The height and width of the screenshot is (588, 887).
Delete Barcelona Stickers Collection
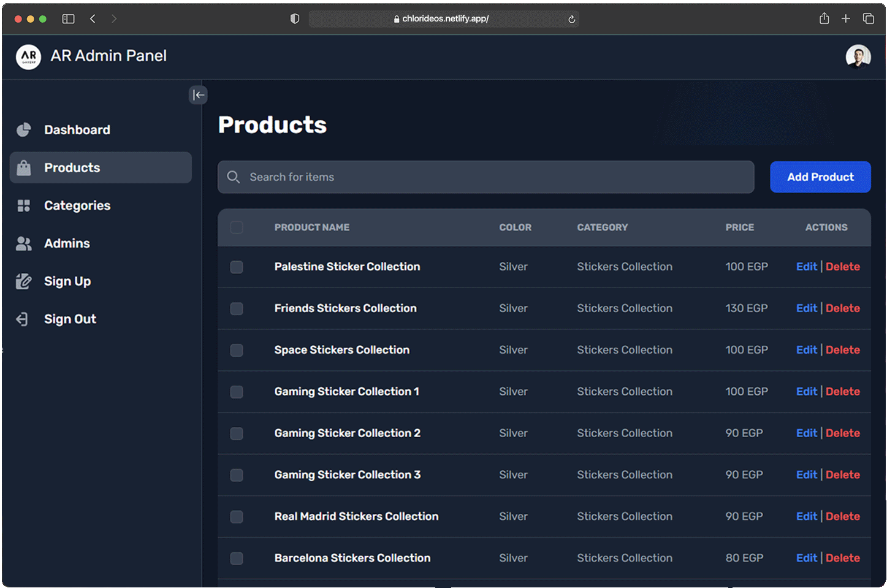tap(843, 558)
